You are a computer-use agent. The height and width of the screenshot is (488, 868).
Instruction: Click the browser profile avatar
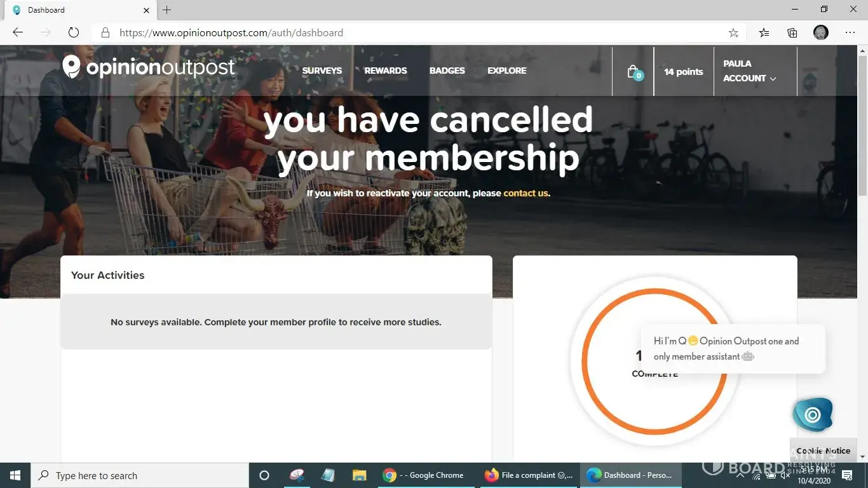tap(821, 32)
